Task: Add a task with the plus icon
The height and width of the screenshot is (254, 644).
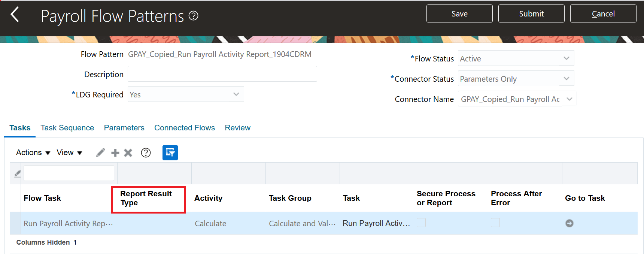Action: [x=115, y=152]
